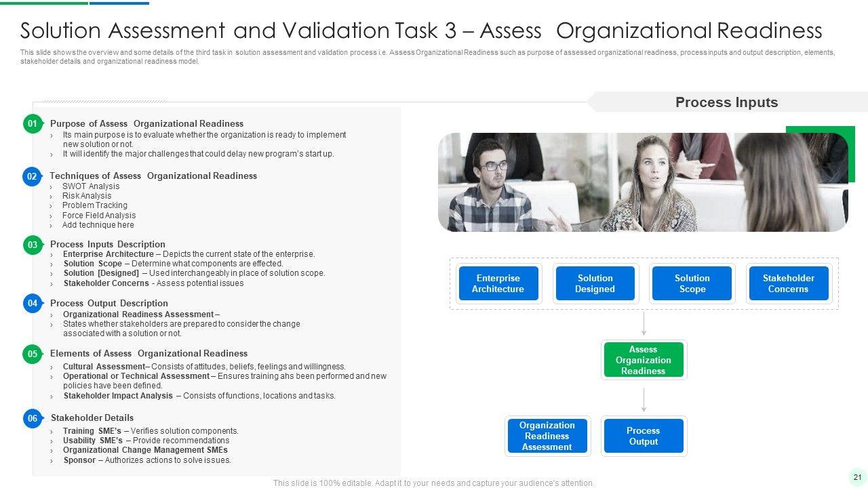868x488 pixels.
Task: Click the Stakeholder Details heading
Action: click(x=92, y=418)
